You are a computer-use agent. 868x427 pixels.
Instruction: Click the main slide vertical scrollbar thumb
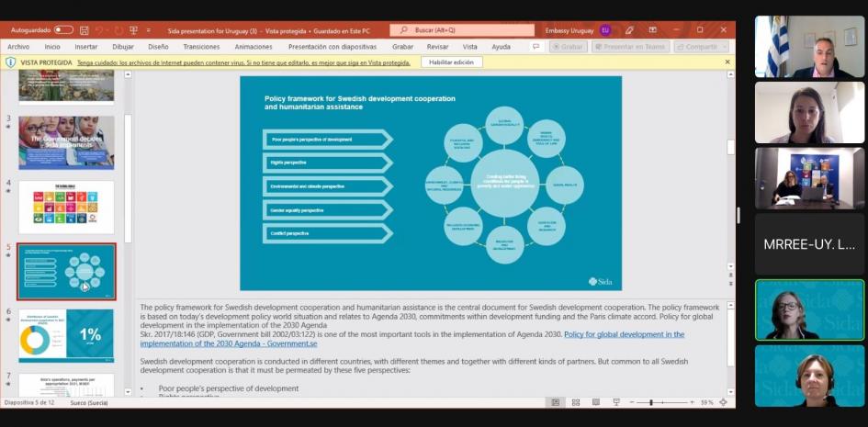coord(731,147)
